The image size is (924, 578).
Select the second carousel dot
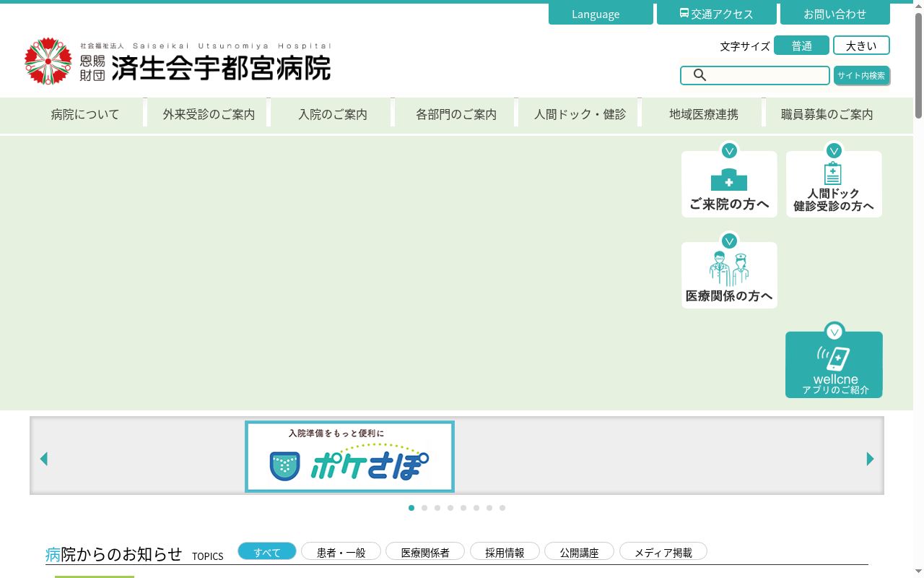pos(424,508)
